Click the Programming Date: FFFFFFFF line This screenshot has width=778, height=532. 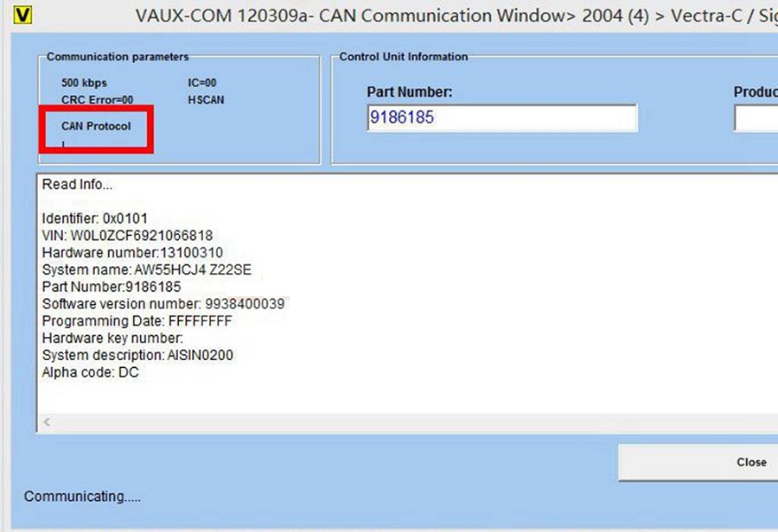pyautogui.click(x=137, y=321)
